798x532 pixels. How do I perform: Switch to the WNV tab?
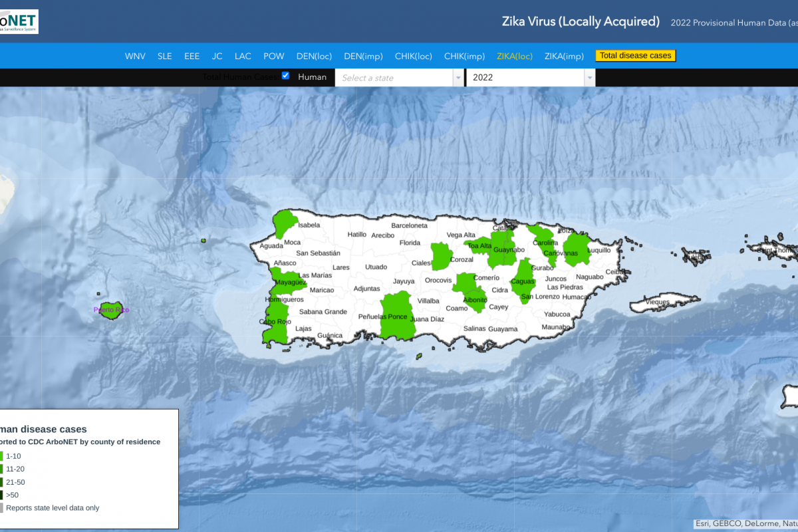pyautogui.click(x=135, y=57)
